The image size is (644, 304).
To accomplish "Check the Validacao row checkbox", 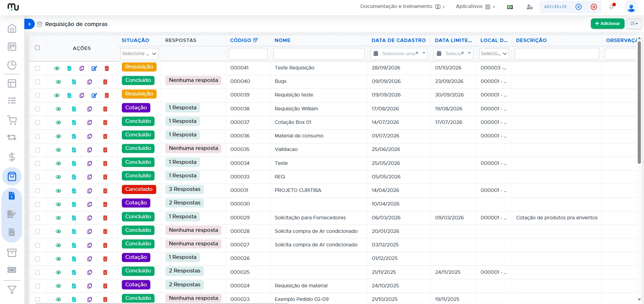I will [37, 150].
